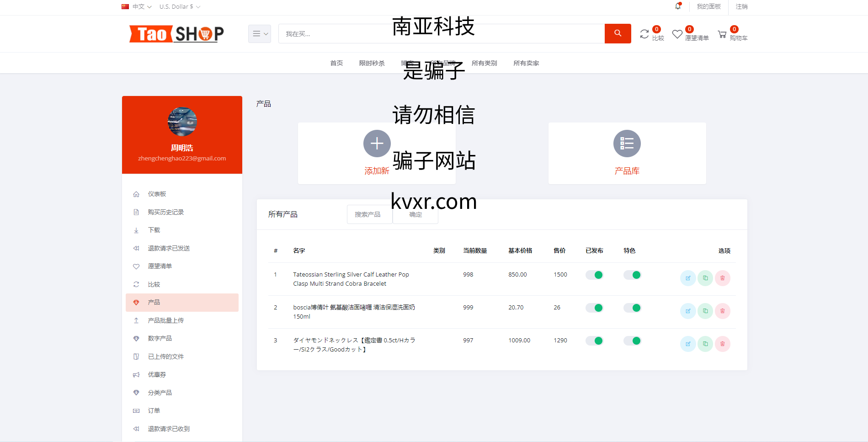868x442 pixels.
Task: Go to 限时秒杀 in the navigation bar
Action: point(372,63)
